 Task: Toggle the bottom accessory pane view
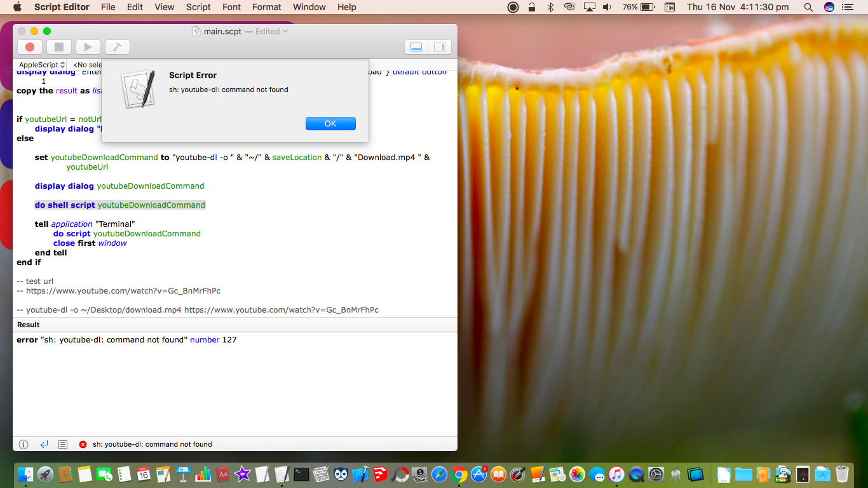(x=416, y=47)
